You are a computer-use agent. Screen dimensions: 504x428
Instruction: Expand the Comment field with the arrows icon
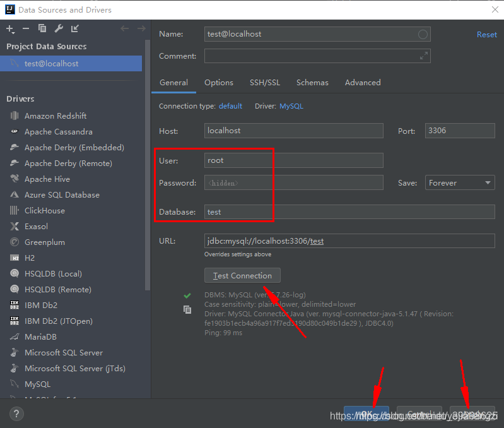pyautogui.click(x=423, y=56)
